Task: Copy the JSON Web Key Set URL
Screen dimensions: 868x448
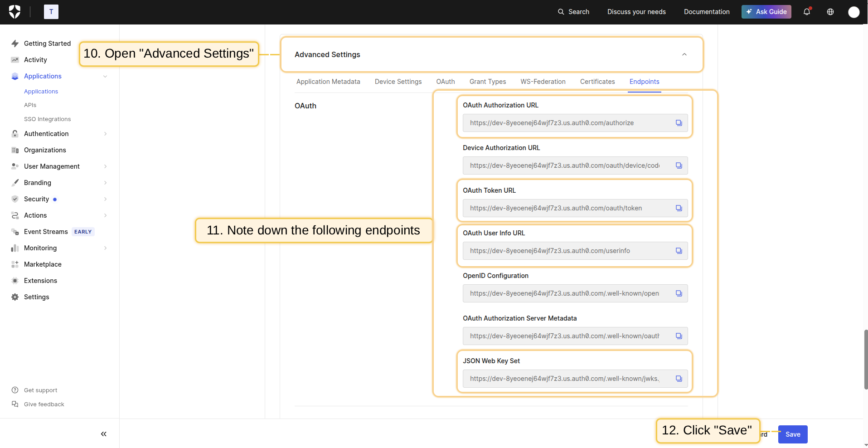Action: [679, 379]
